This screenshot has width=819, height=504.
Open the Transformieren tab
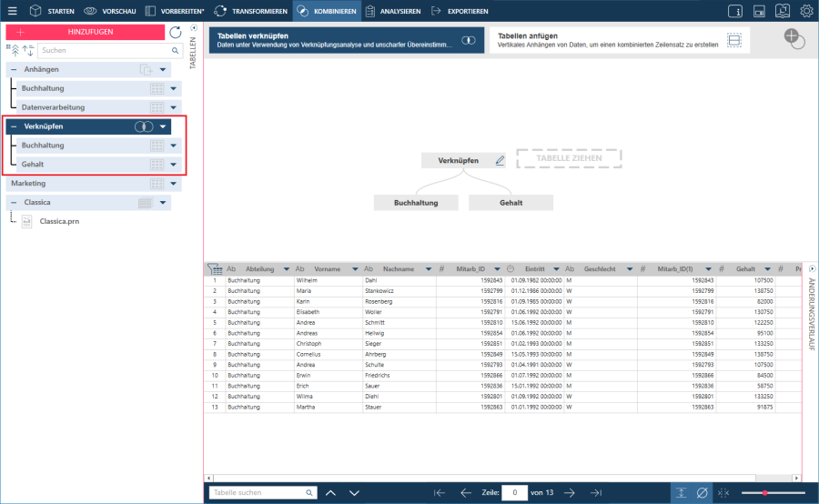251,11
